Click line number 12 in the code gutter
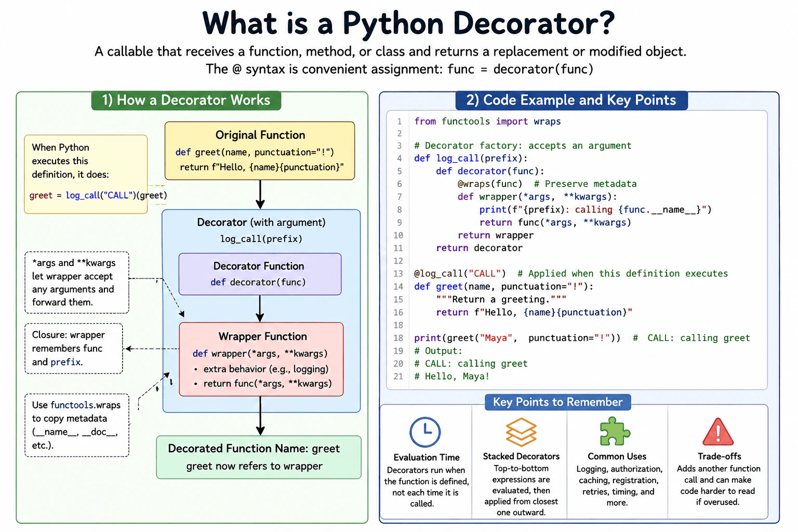 click(398, 261)
